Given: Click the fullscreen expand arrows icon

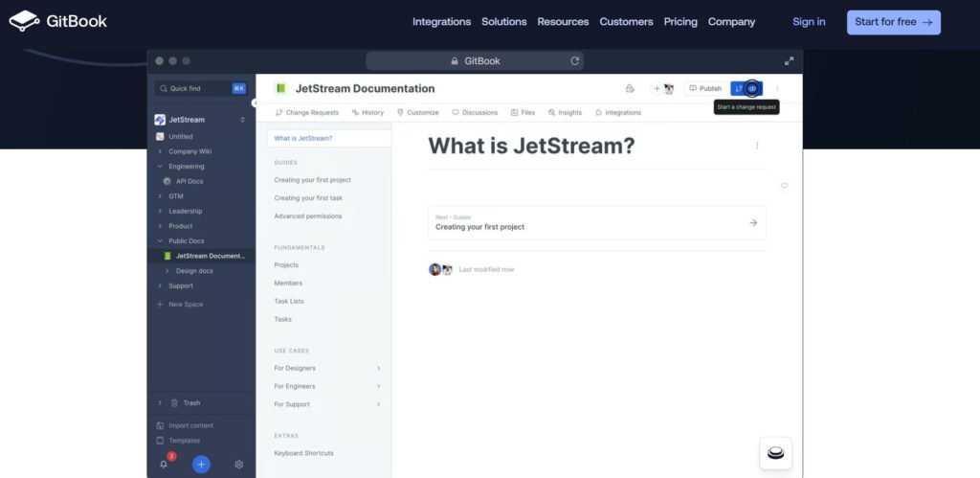Looking at the screenshot, I should (789, 60).
